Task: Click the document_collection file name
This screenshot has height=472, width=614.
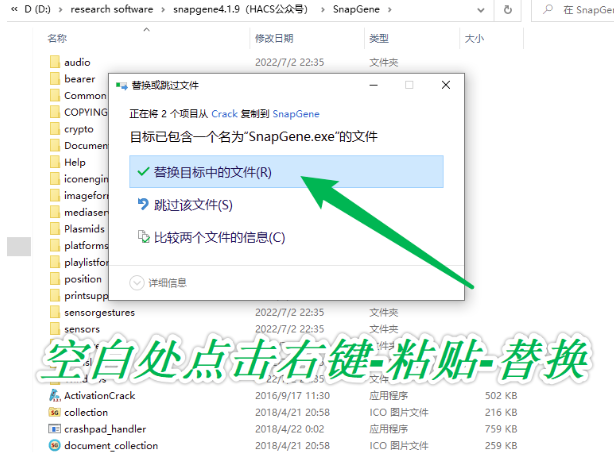Action: (x=111, y=445)
